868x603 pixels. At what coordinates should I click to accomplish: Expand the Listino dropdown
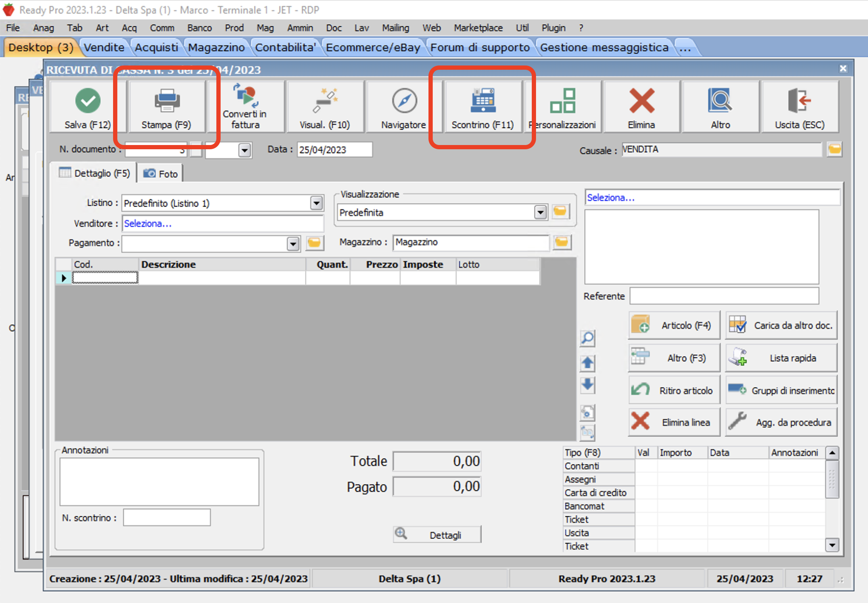316,203
